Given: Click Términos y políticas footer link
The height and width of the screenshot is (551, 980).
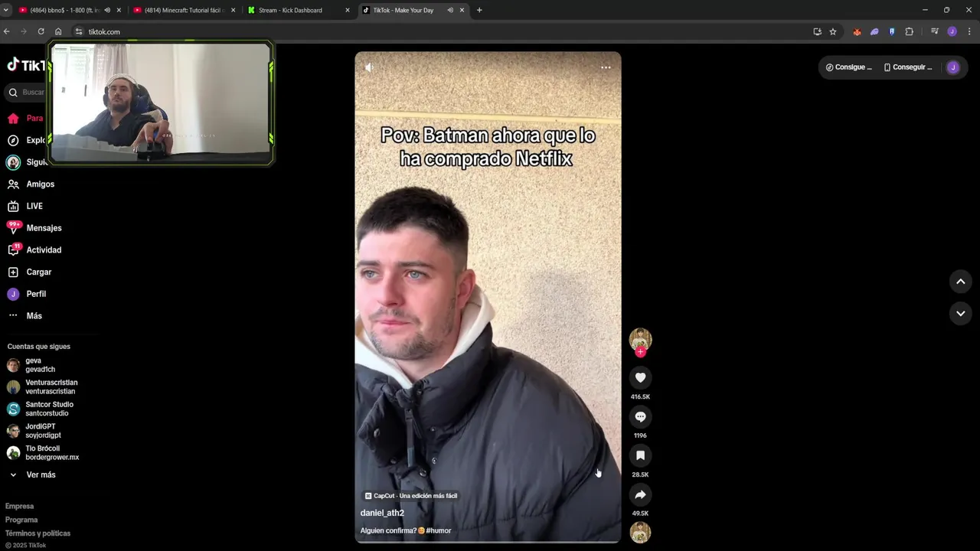Looking at the screenshot, I should 38,533.
